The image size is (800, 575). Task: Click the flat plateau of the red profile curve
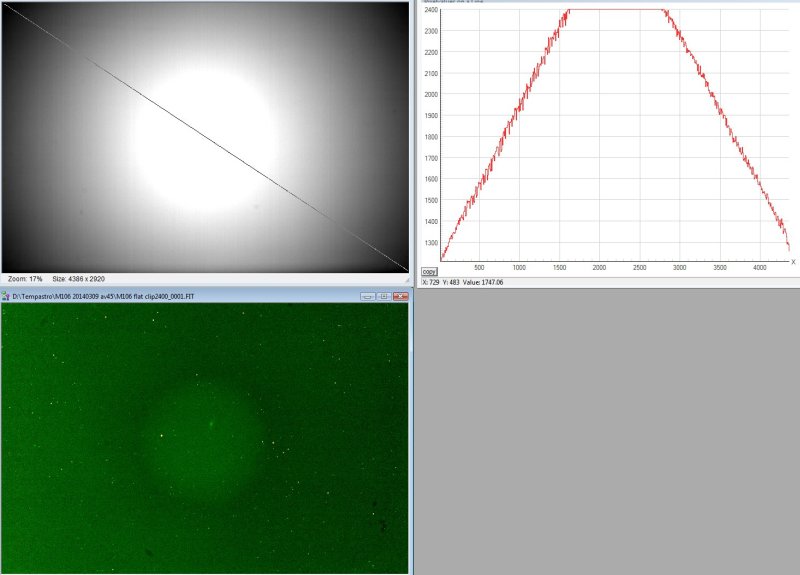[x=616, y=10]
